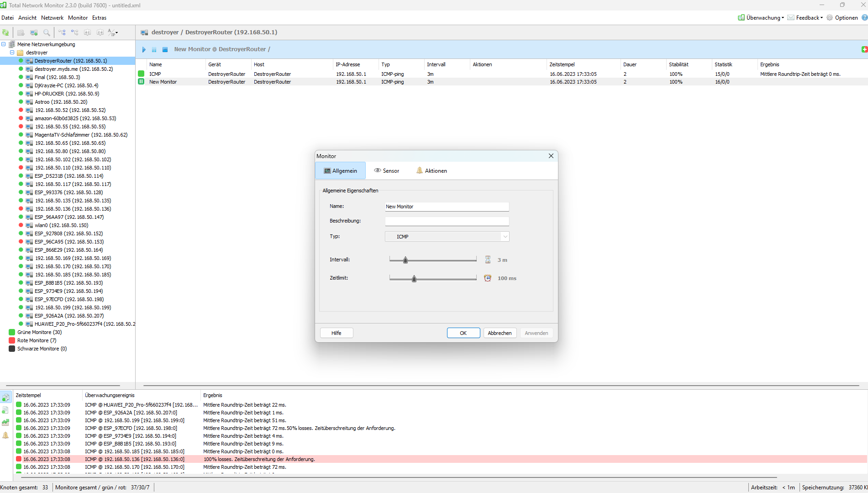This screenshot has width=868, height=493.
Task: Click the add device toolbar icon
Action: pos(34,32)
